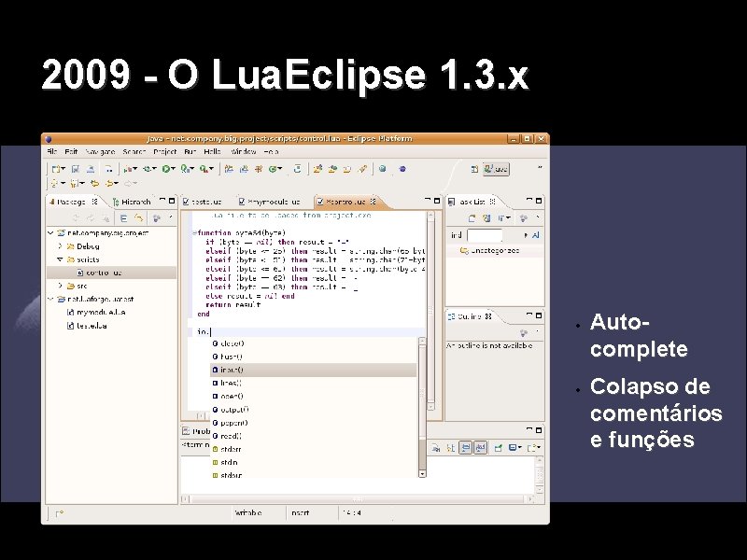Click the Find text field in Task List
Screen dimensions: 747x560
tap(484, 235)
